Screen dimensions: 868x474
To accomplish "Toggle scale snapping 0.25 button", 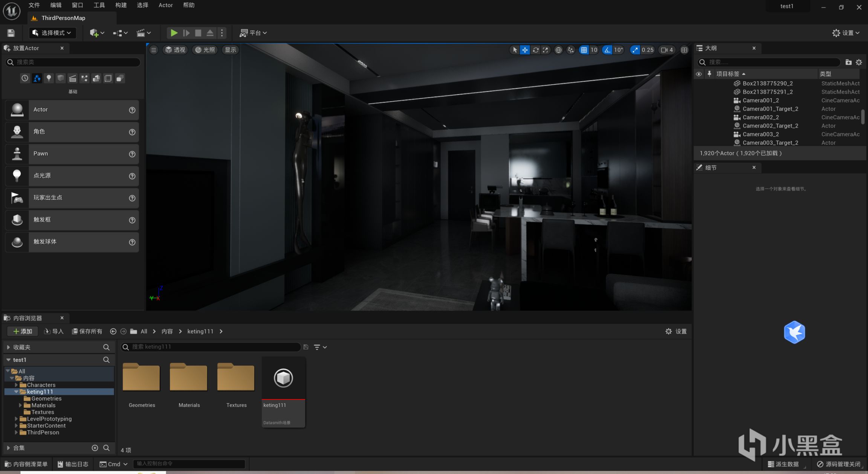I will pos(635,50).
